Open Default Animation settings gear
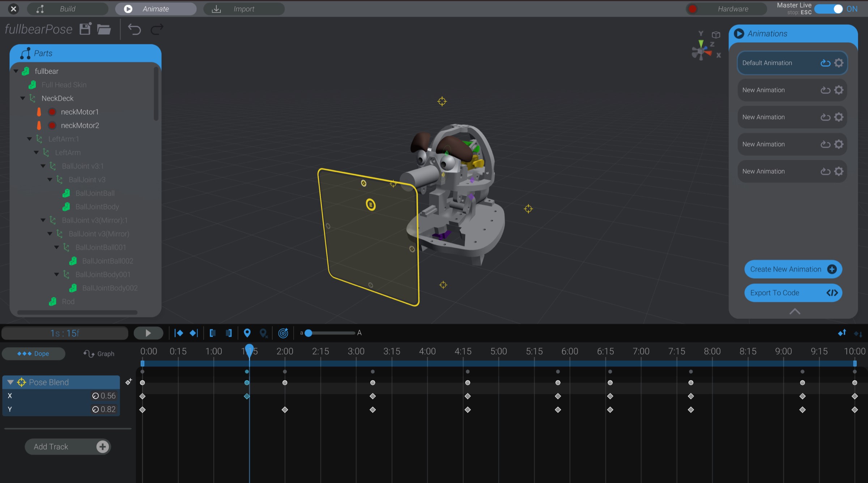 click(x=838, y=63)
